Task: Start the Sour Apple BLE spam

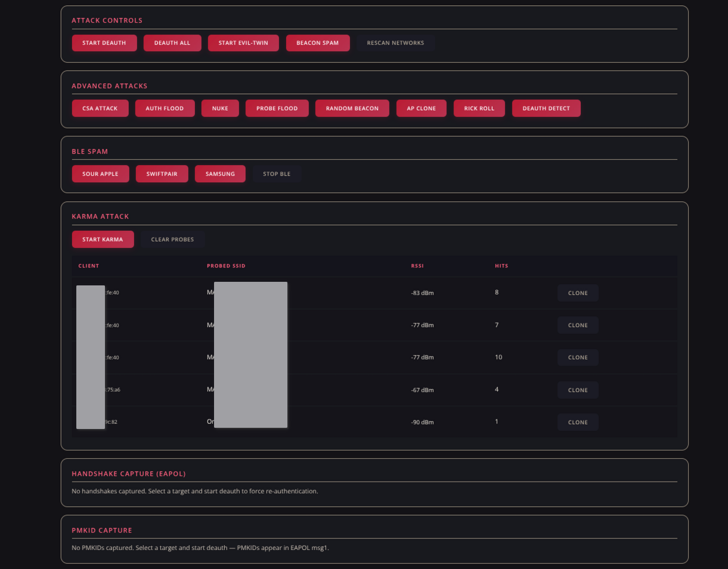Action: [x=100, y=173]
